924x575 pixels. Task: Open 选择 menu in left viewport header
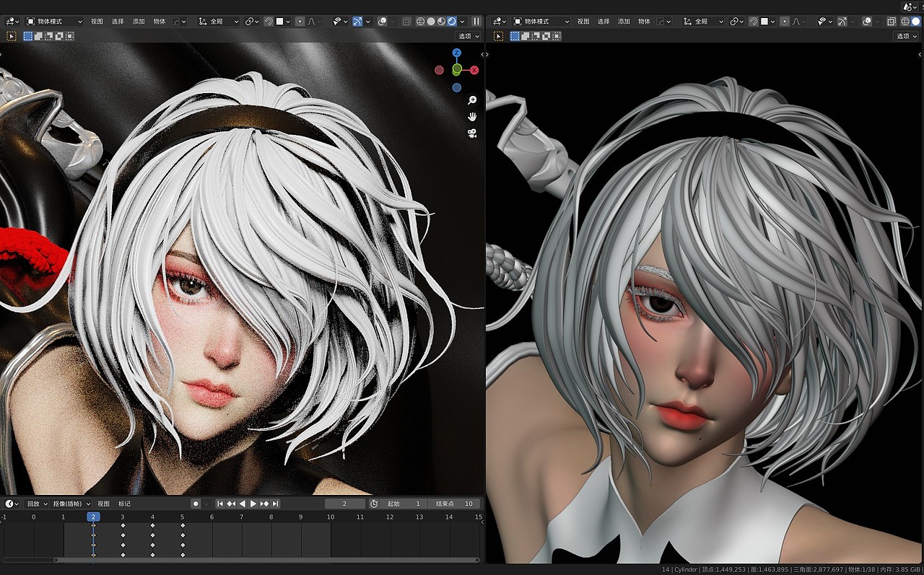coord(118,22)
